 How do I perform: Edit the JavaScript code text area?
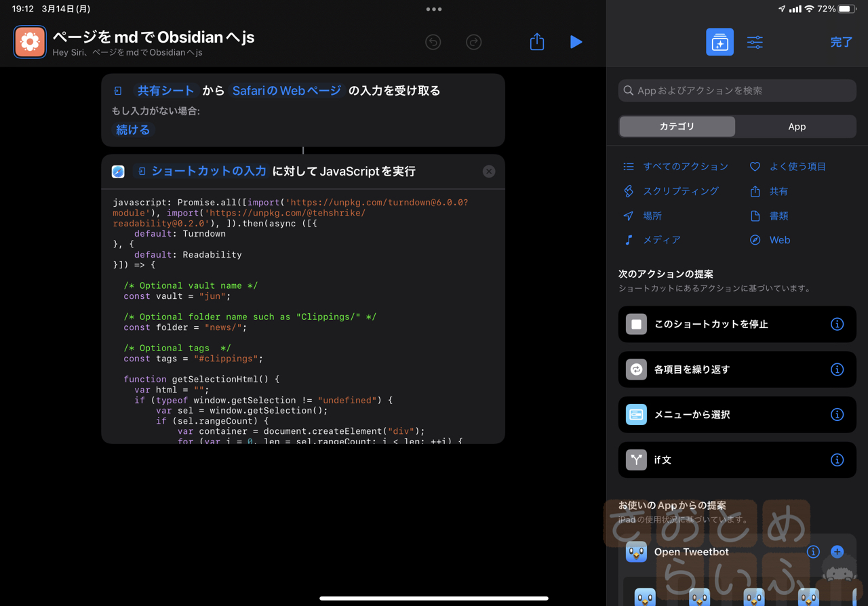[x=303, y=317]
